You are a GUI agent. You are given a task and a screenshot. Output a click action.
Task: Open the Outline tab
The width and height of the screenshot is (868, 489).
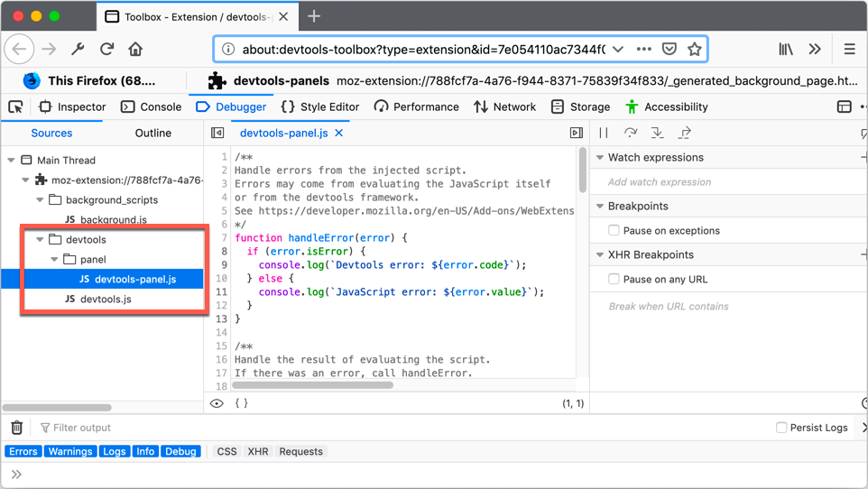(x=153, y=133)
